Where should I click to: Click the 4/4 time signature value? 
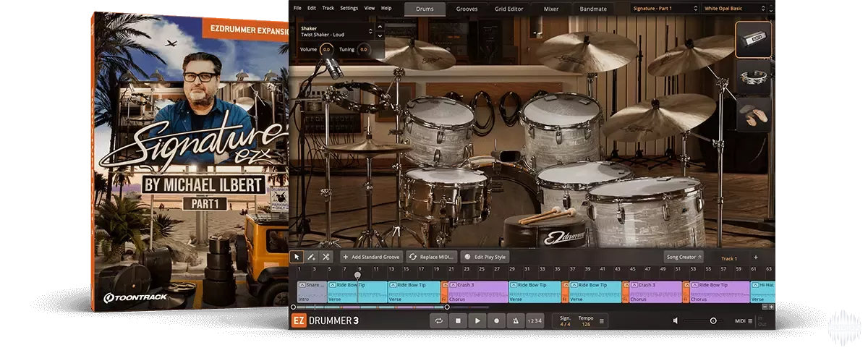coord(565,324)
